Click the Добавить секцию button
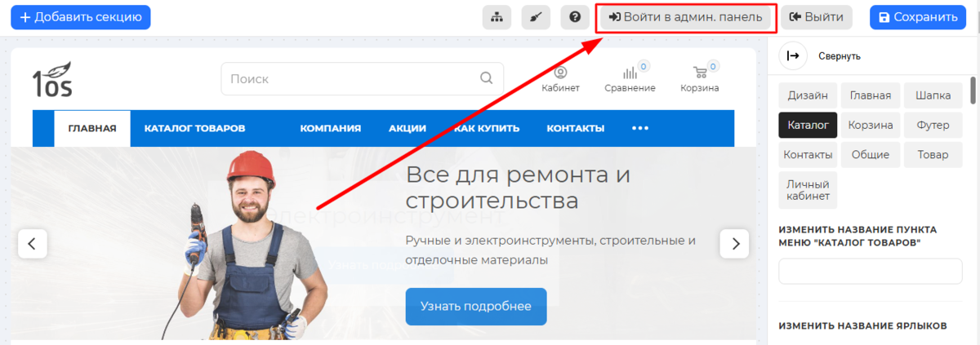This screenshot has width=980, height=345. [80, 17]
